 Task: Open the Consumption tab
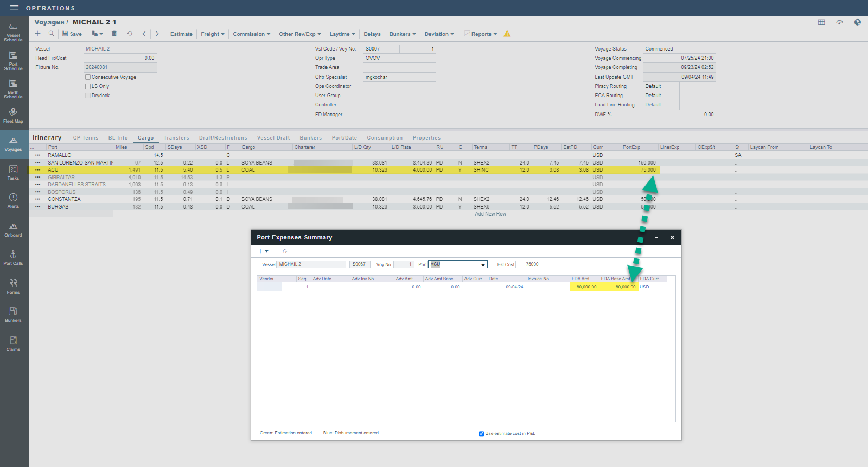click(385, 138)
